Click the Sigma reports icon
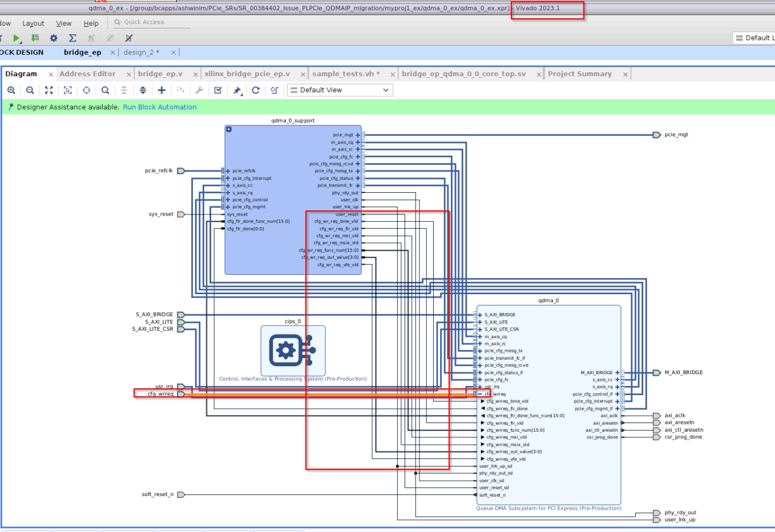Viewport: 775px width, 532px height. click(72, 38)
